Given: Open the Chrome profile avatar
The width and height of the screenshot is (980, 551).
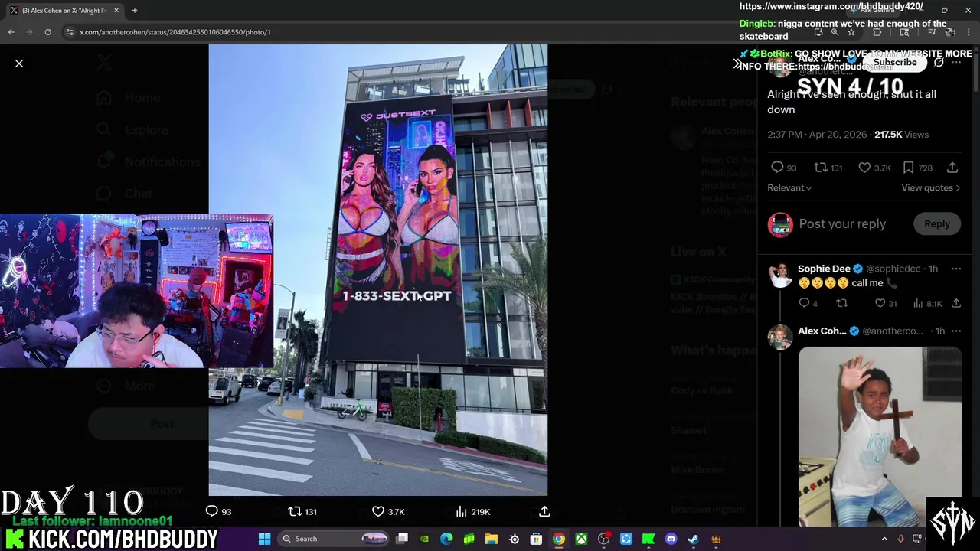Looking at the screenshot, I should (x=949, y=32).
